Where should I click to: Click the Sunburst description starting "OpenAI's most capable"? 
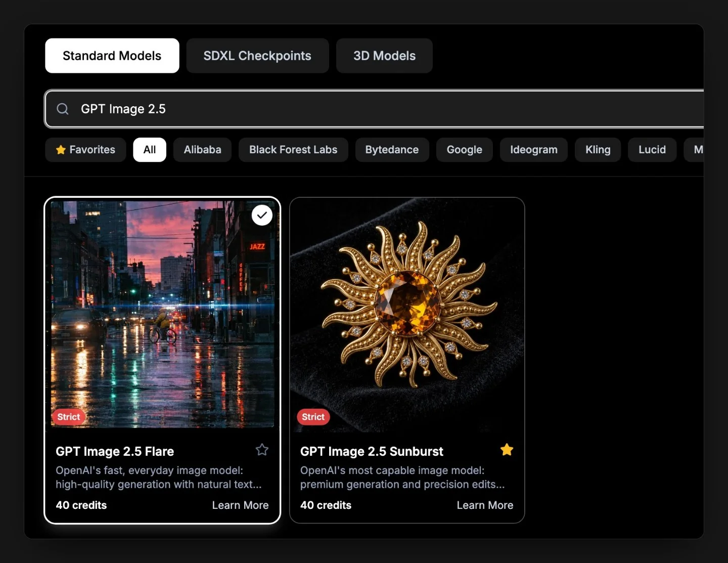402,478
